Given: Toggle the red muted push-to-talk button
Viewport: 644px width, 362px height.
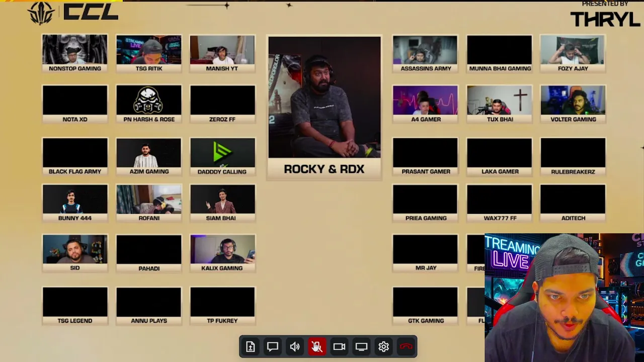Looking at the screenshot, I should click(x=317, y=346).
